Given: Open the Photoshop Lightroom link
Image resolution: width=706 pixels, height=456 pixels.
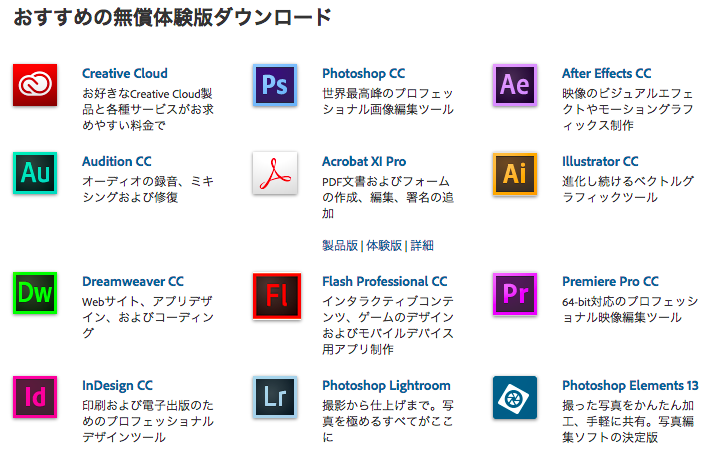Looking at the screenshot, I should click(386, 385).
